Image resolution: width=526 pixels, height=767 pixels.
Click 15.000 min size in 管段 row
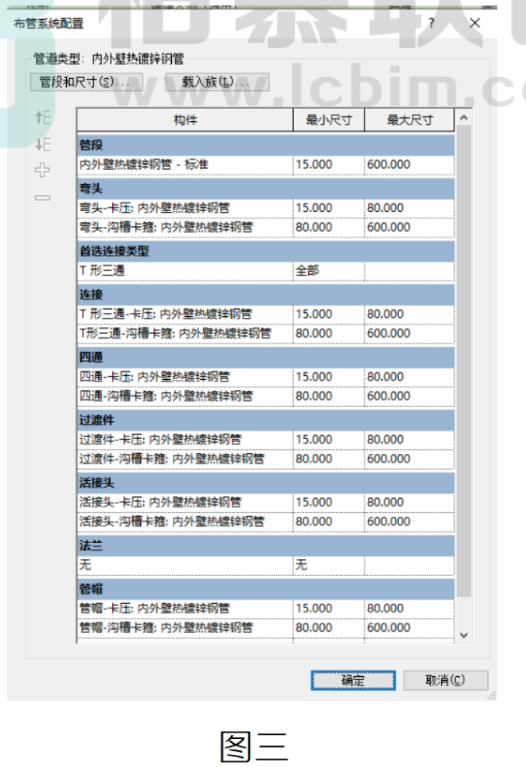tap(329, 164)
